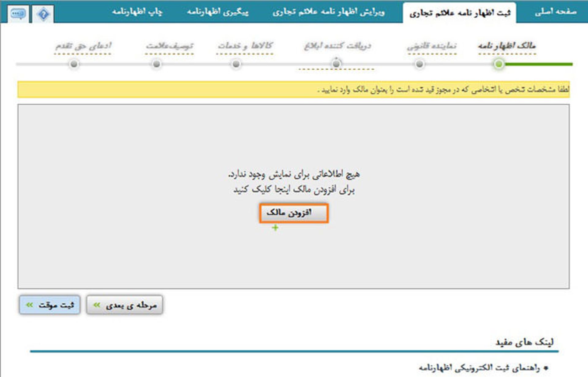
Task: Click the افزودن مالک button
Action: click(x=294, y=213)
